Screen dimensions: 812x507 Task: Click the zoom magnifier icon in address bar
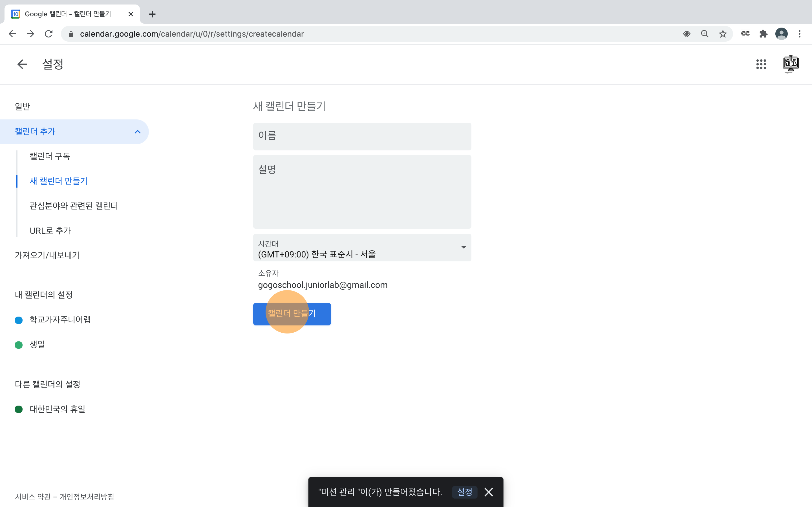point(705,34)
